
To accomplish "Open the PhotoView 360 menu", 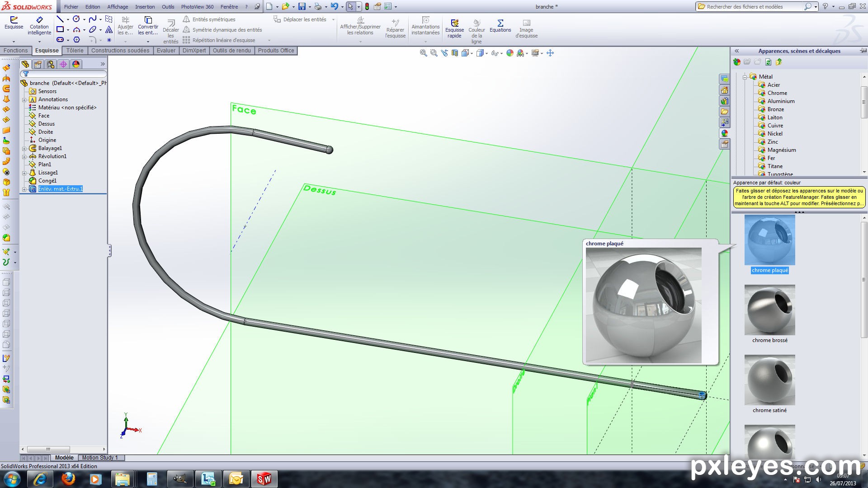I will pos(197,7).
